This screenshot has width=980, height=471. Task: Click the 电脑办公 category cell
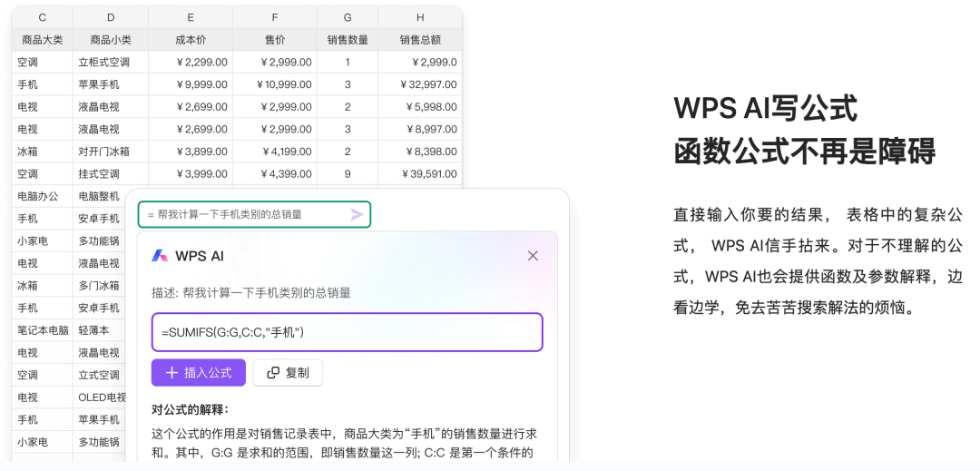[x=43, y=196]
